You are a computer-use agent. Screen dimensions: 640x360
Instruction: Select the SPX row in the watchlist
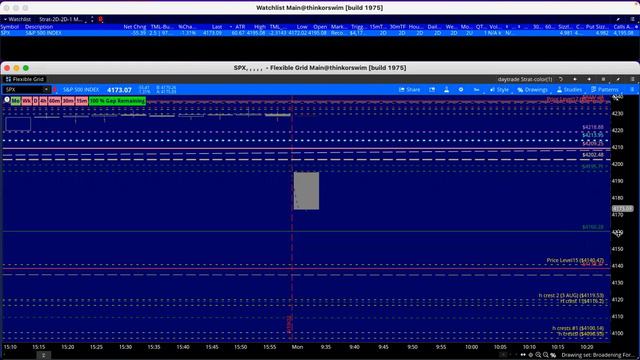[320, 33]
